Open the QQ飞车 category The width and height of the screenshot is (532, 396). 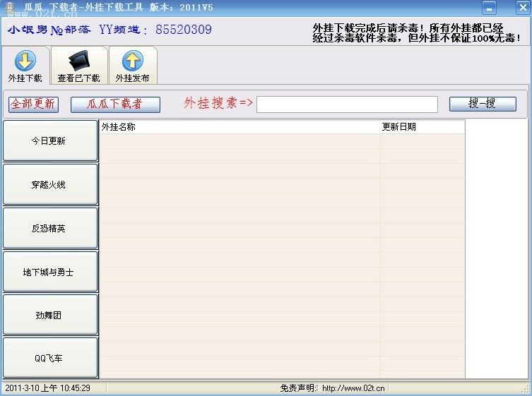(x=50, y=359)
